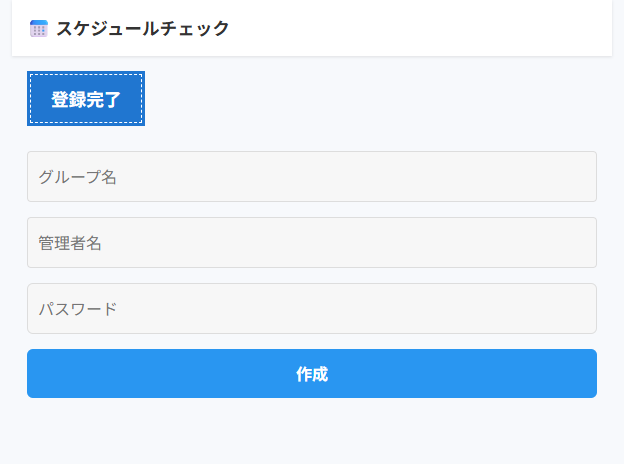Viewport: 624px width, 464px height.
Task: Click the スケジュールチェック title text
Action: point(142,28)
